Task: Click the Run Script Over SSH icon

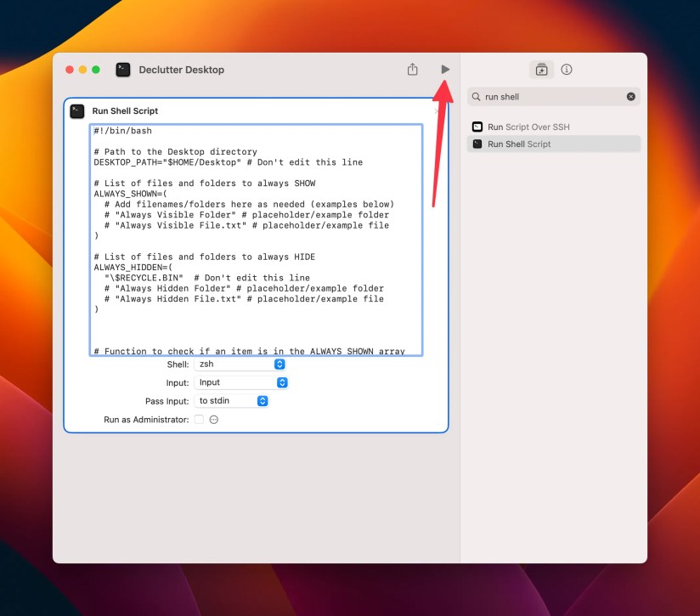Action: (477, 127)
